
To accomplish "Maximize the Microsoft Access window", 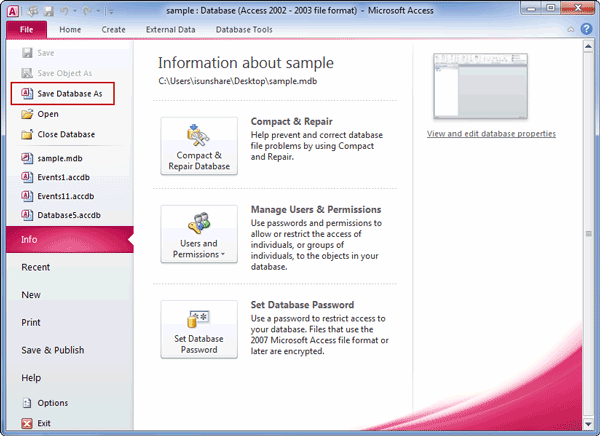I will click(551, 8).
